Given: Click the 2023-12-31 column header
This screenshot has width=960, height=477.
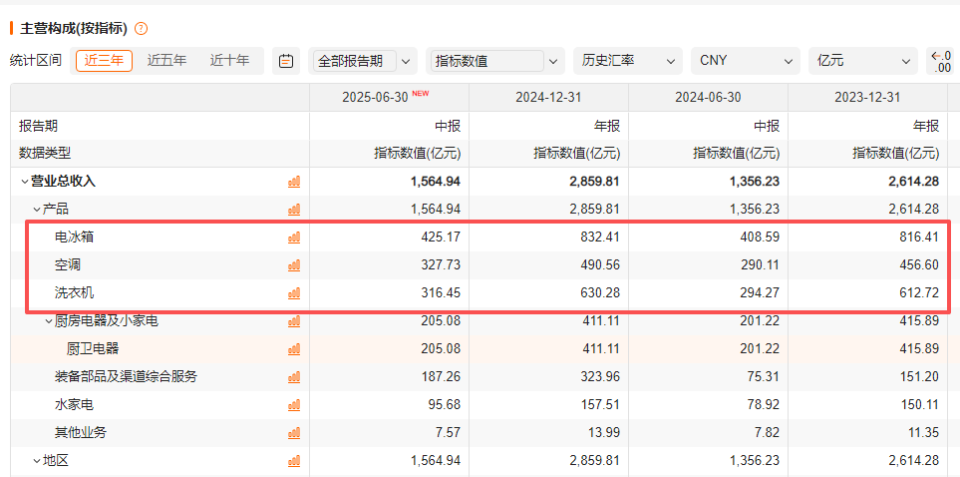Looking at the screenshot, I should click(x=868, y=98).
